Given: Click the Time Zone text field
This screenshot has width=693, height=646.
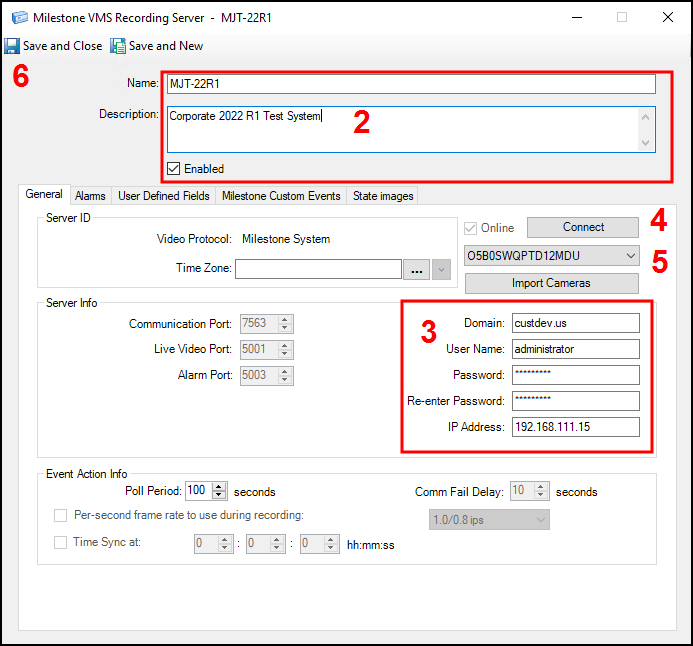Looking at the screenshot, I should 318,269.
